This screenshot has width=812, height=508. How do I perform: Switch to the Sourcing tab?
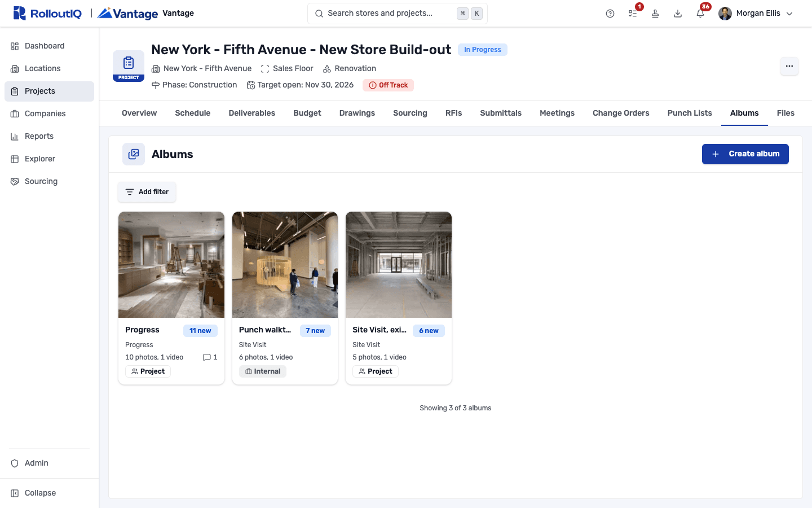pyautogui.click(x=410, y=113)
